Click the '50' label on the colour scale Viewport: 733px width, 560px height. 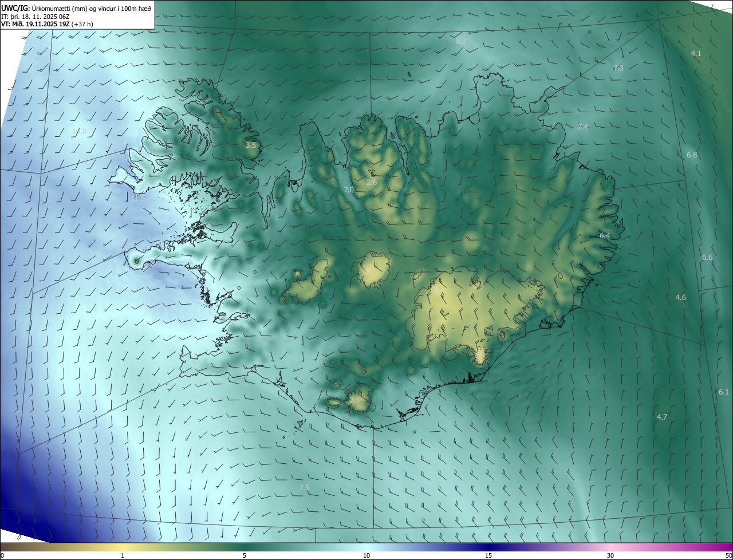coord(728,556)
